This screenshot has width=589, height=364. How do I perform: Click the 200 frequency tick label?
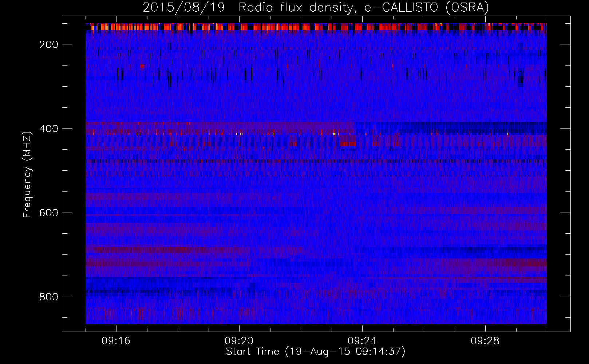49,44
